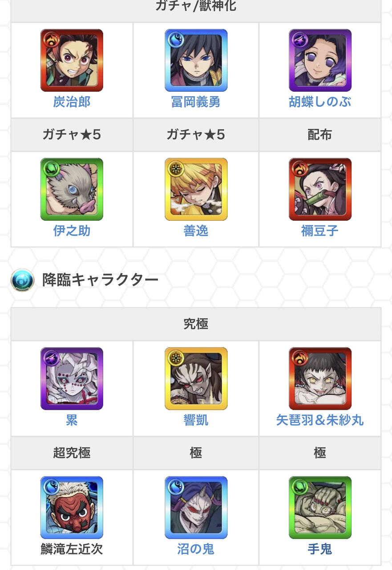Open the 胡蝶しのぶ name link

tap(320, 102)
